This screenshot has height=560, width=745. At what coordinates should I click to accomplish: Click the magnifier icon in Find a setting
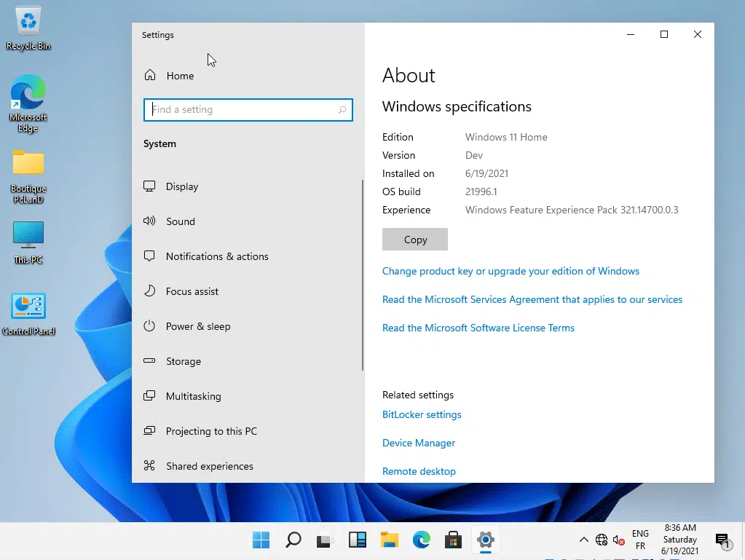(342, 110)
